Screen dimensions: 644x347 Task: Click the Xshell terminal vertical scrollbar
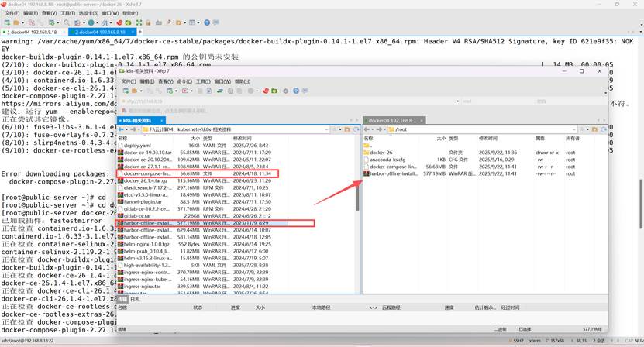click(x=642, y=204)
